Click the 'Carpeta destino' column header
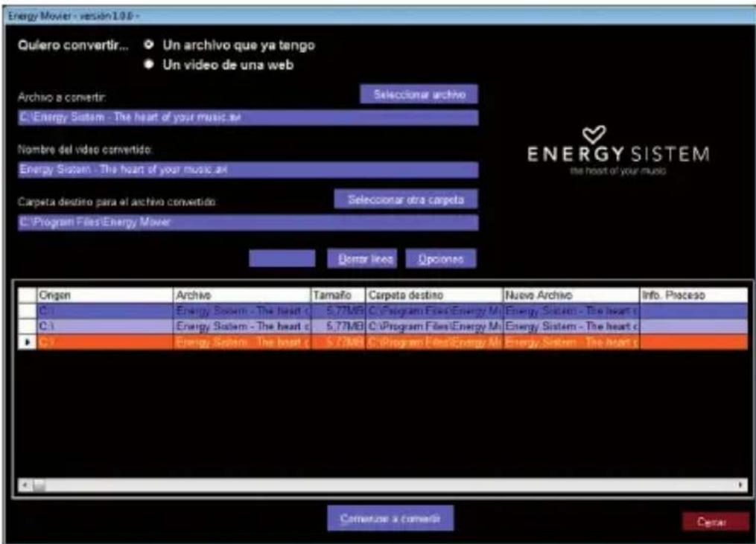This screenshot has width=756, height=544. tap(434, 295)
